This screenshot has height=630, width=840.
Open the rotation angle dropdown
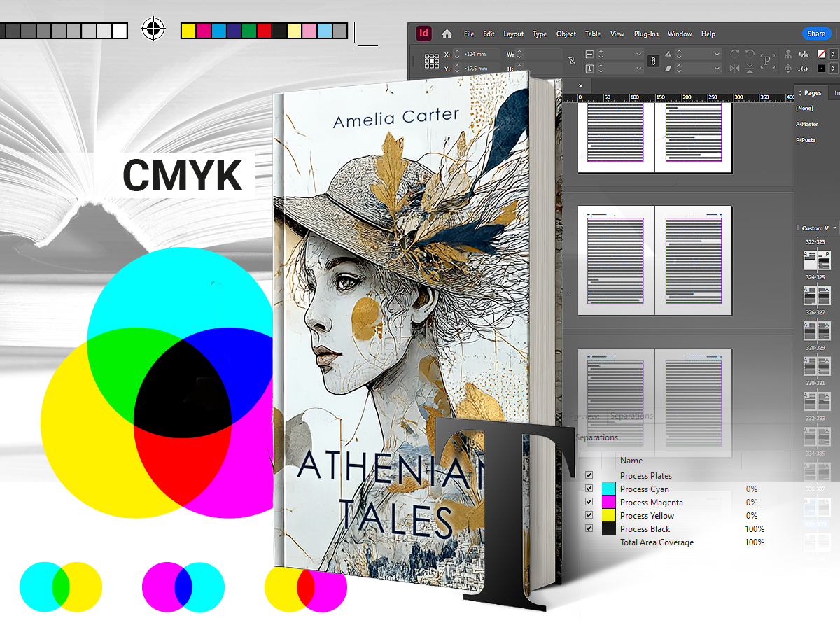(x=717, y=54)
